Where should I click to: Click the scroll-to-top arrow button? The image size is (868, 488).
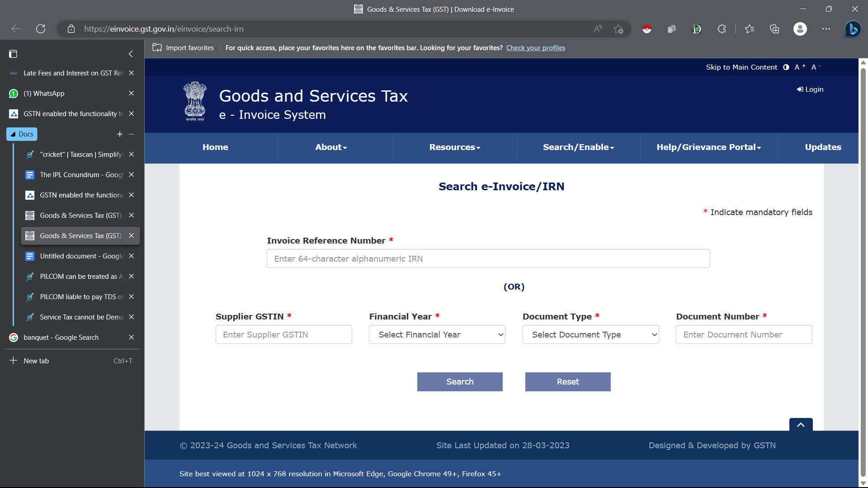[x=801, y=425]
